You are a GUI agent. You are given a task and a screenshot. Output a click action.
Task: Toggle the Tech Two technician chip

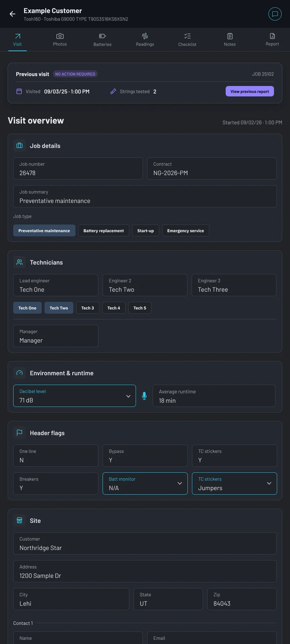point(59,308)
